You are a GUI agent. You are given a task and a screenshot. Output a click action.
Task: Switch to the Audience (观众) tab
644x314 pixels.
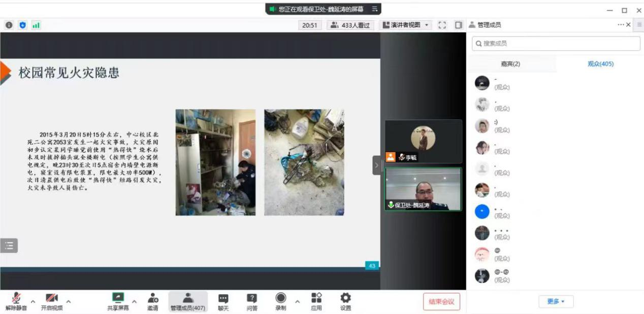pos(600,64)
